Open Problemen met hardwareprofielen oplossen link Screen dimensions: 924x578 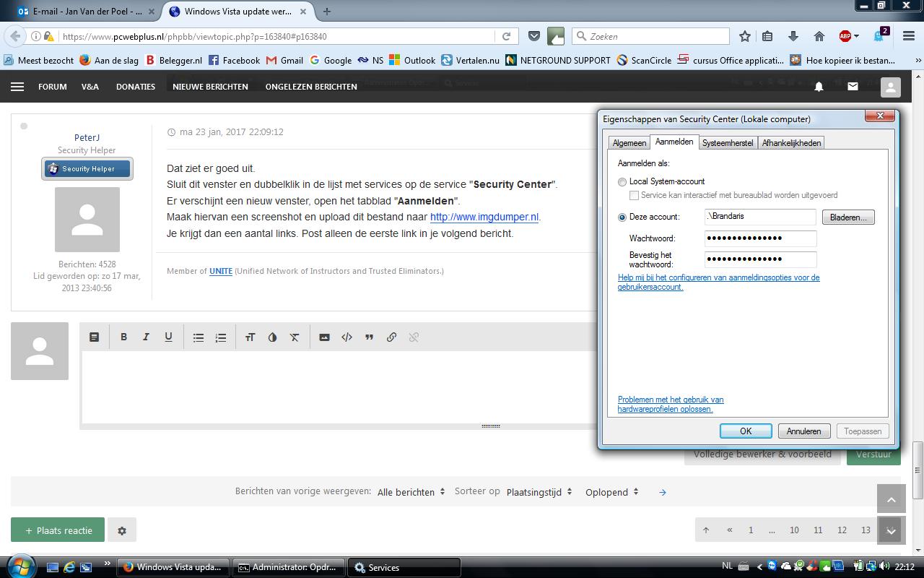(671, 405)
